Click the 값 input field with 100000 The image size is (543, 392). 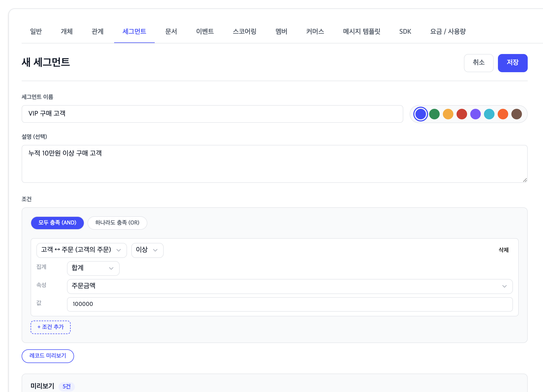289,304
